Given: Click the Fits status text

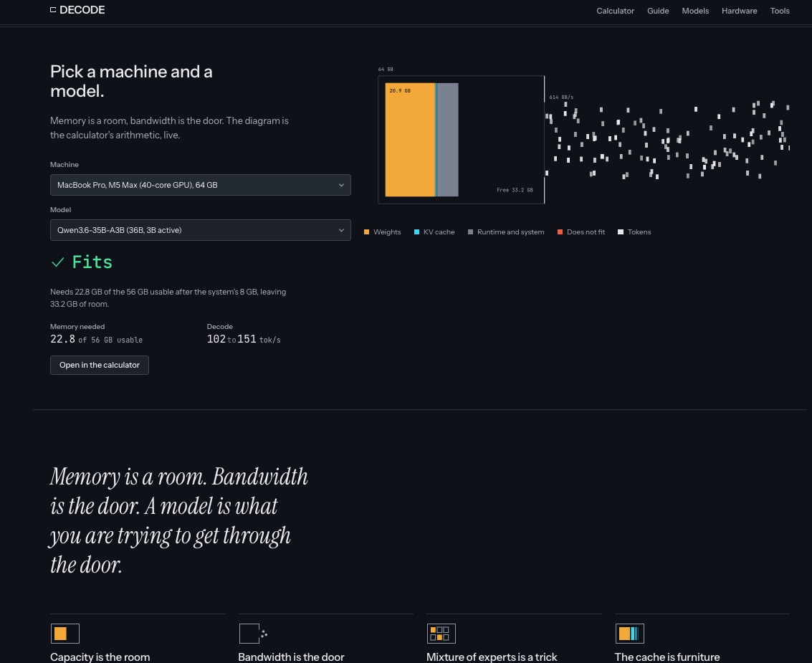Looking at the screenshot, I should tap(92, 262).
